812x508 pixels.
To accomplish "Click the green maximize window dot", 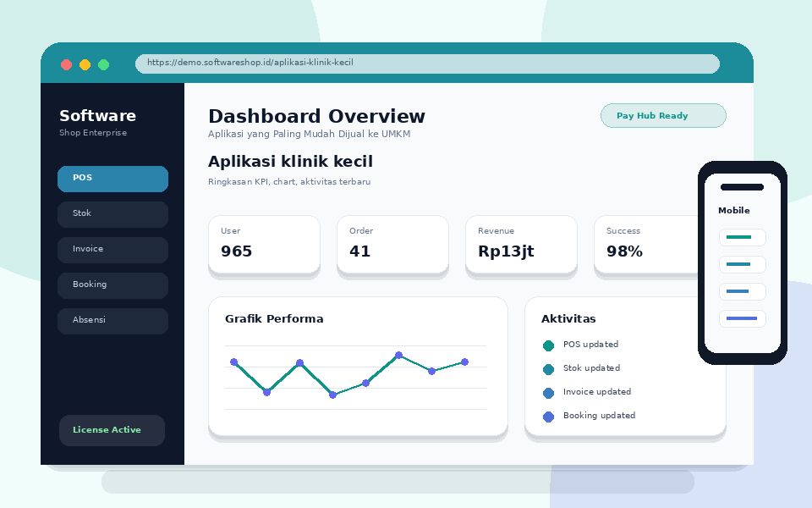I will [x=103, y=65].
